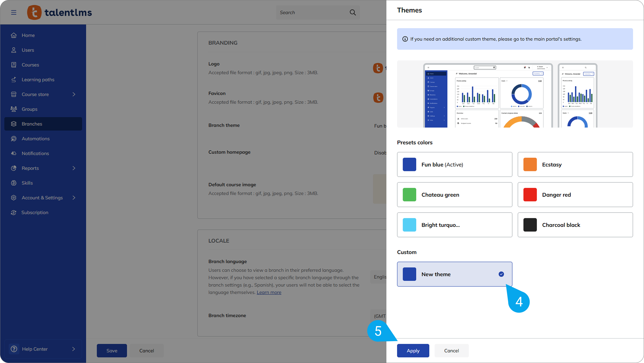Expand the Reports submenu chevron
The image size is (644, 363).
(74, 168)
